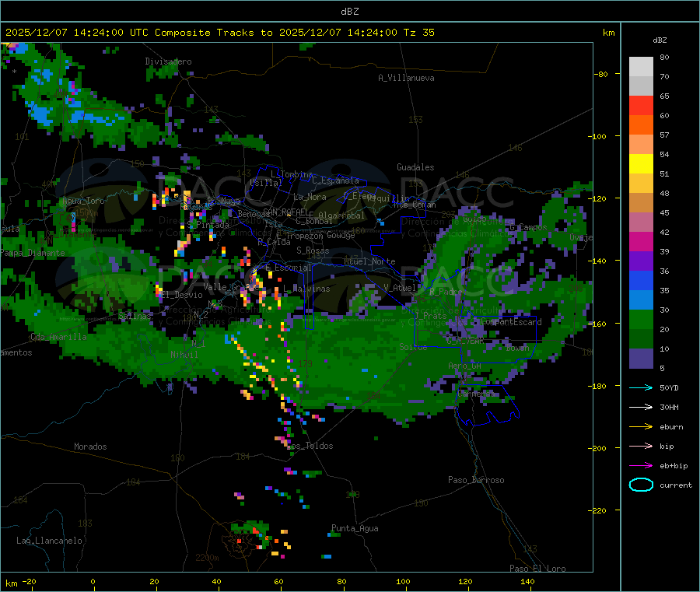Click the white 30HM arrow in legend
The width and height of the screenshot is (700, 592).
pos(641,407)
